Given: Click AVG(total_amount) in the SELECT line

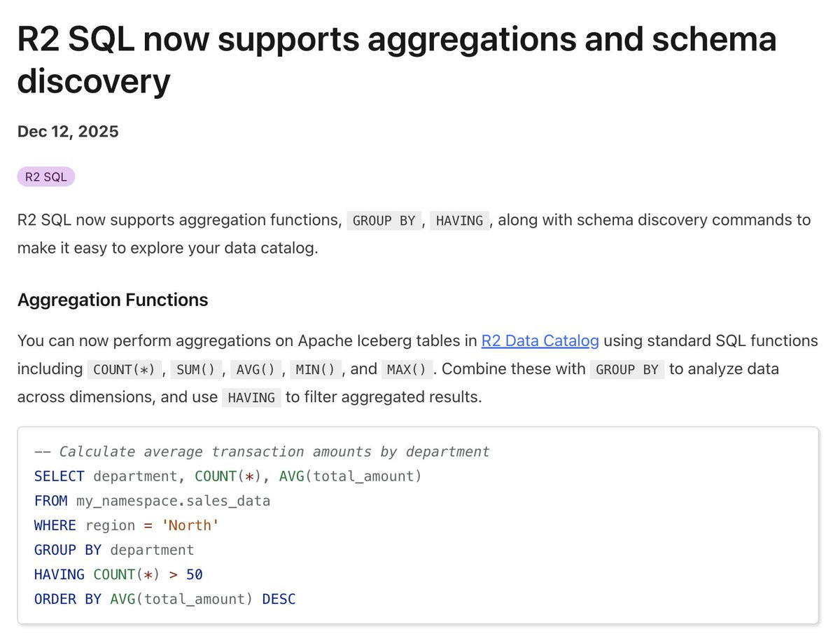Looking at the screenshot, I should coord(351,476).
